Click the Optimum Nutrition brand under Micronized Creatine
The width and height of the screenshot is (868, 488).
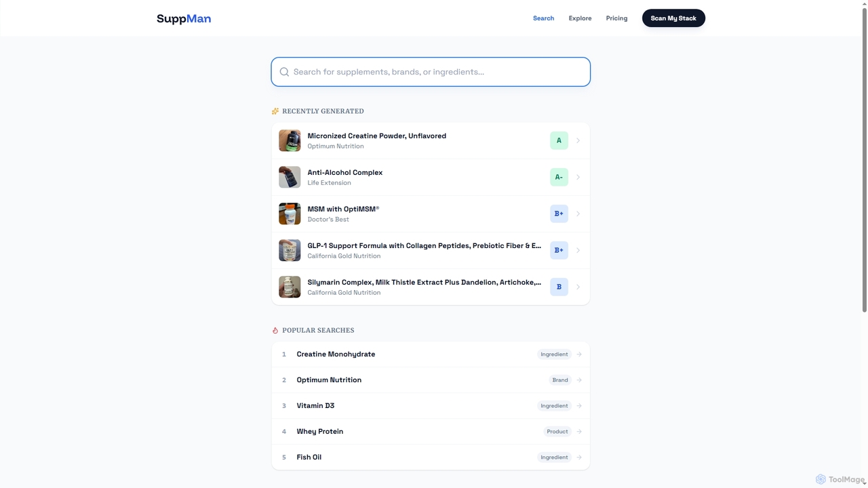click(x=336, y=146)
